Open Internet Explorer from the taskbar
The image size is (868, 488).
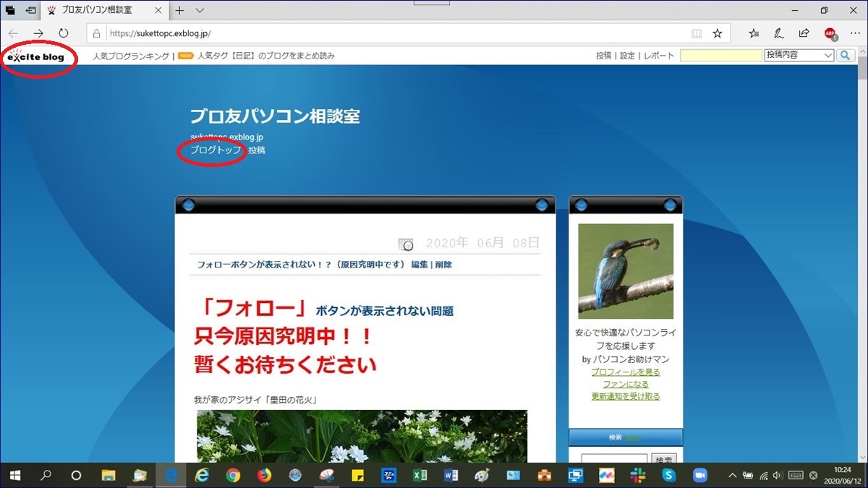pyautogui.click(x=202, y=475)
